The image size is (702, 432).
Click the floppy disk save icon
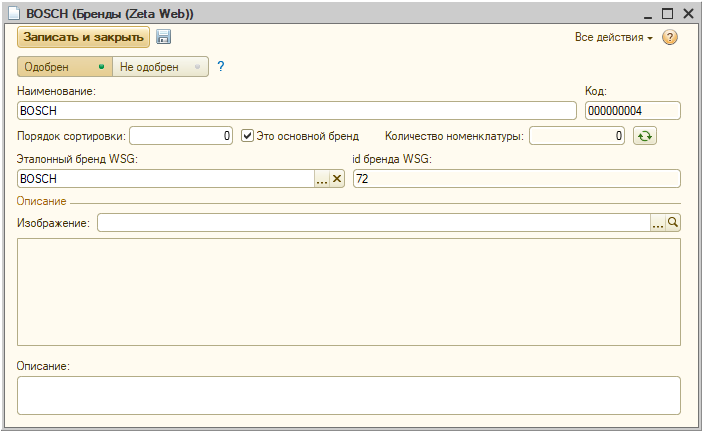(163, 37)
